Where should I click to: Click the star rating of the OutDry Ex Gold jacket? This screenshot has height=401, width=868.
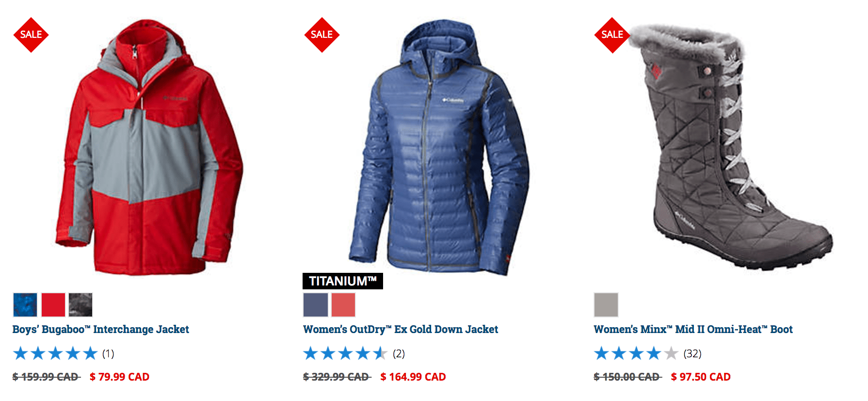tap(345, 353)
